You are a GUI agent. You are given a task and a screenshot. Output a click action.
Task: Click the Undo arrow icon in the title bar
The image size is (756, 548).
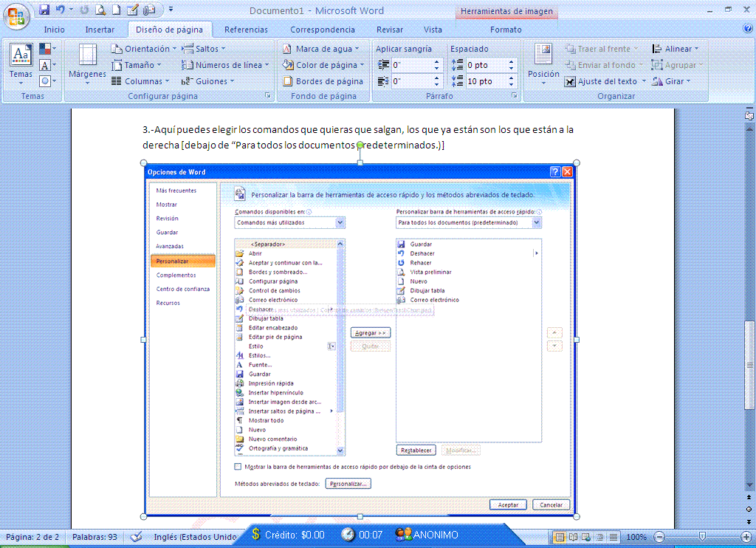tap(61, 10)
